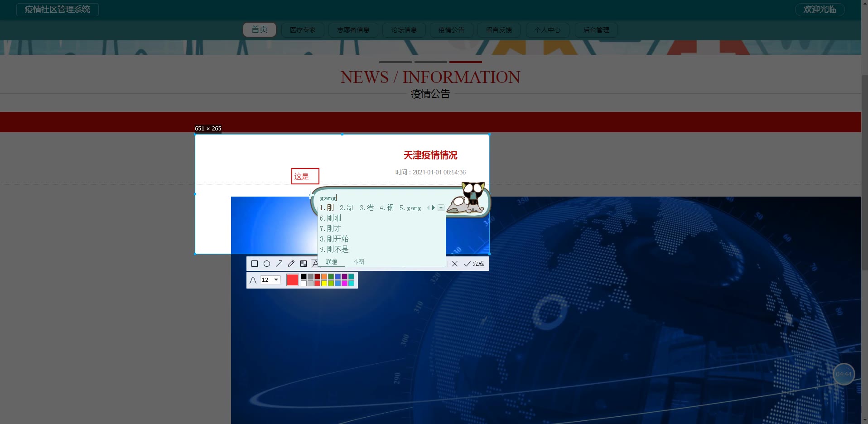This screenshot has width=868, height=424.
Task: Choose IME candidate 6 刚刚
Action: click(331, 218)
